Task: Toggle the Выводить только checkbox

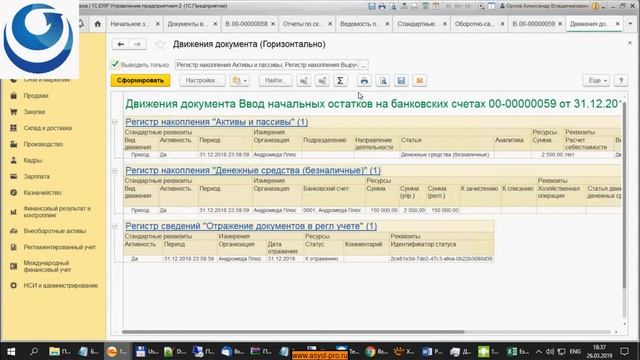Action: point(115,64)
